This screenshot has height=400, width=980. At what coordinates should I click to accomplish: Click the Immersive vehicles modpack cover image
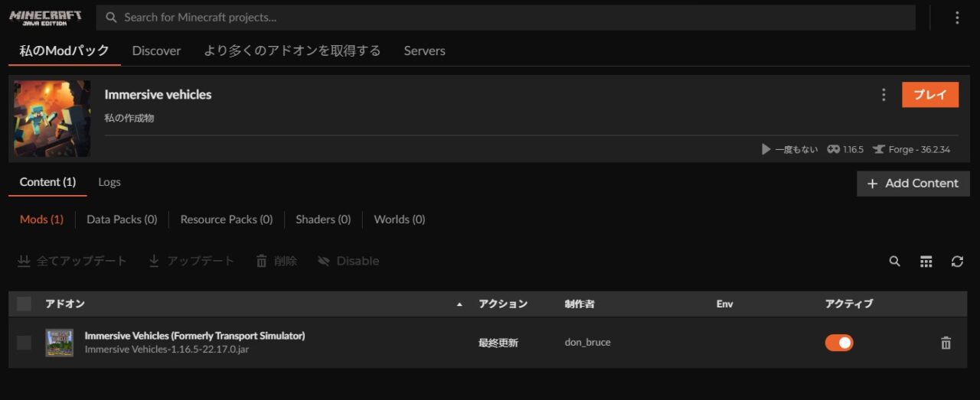point(52,119)
